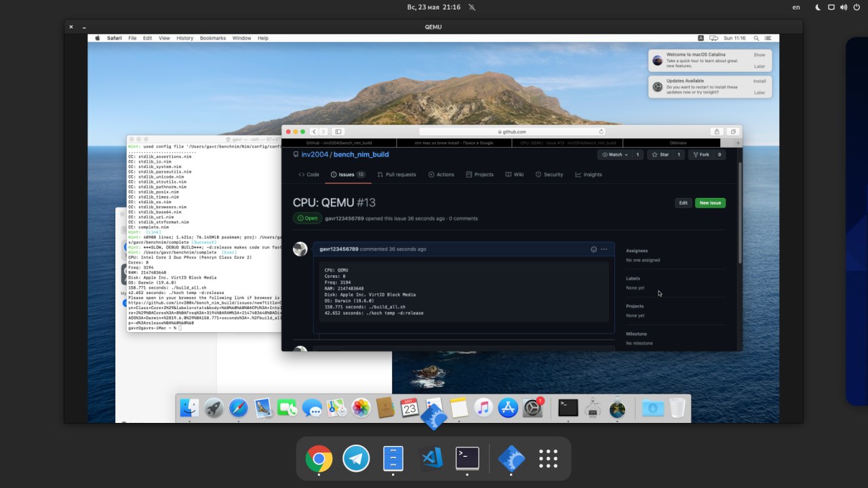The height and width of the screenshot is (488, 868).
Task: Click Safari show tab overview icon
Action: pos(733,131)
